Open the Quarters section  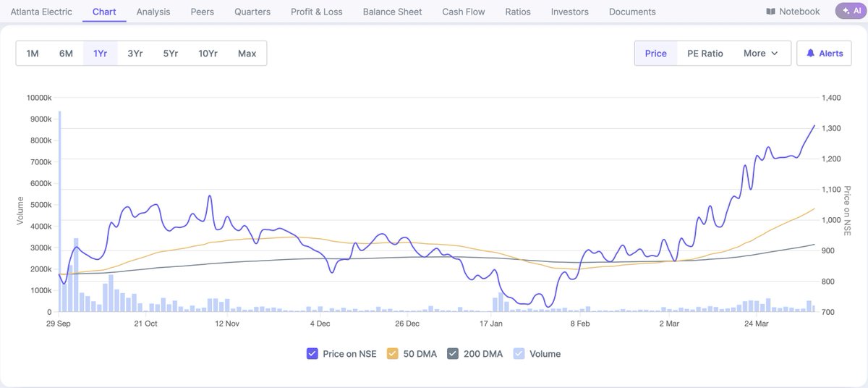click(x=252, y=12)
